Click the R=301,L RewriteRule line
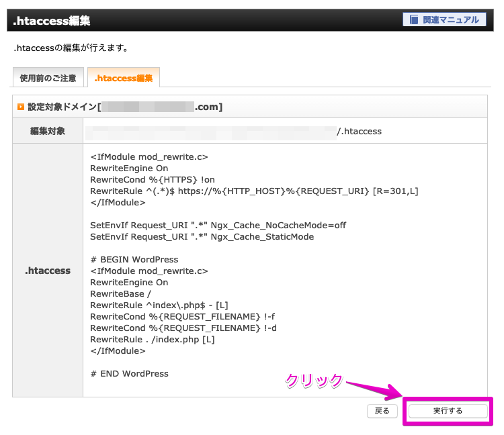The image size is (504, 435). tap(254, 191)
